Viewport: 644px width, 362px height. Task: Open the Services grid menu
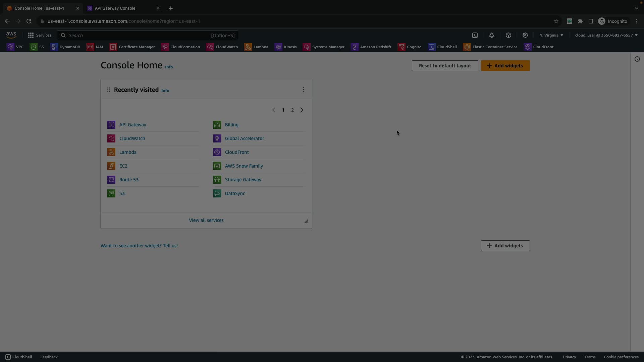coord(40,35)
